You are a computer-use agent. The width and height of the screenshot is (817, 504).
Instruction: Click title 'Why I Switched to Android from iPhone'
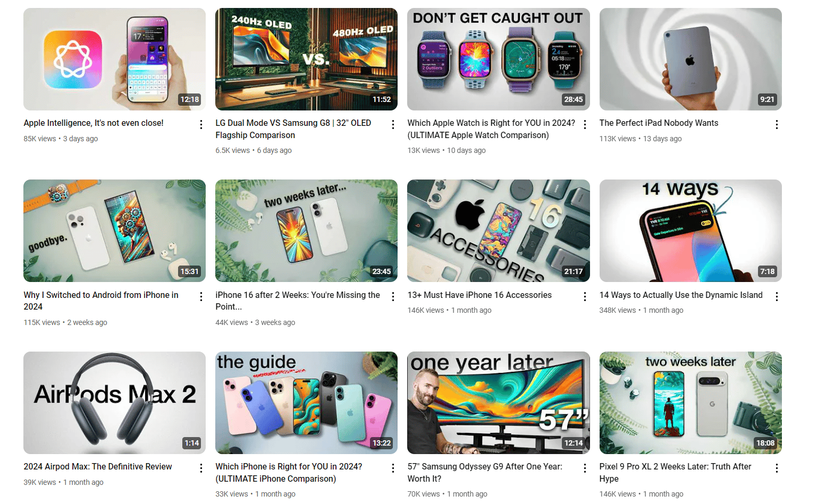click(101, 301)
